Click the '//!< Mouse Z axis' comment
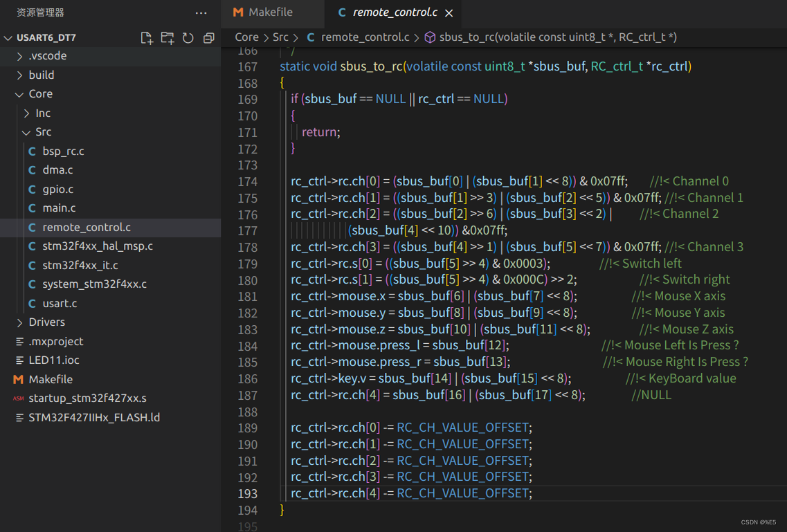This screenshot has height=532, width=787. (x=686, y=329)
